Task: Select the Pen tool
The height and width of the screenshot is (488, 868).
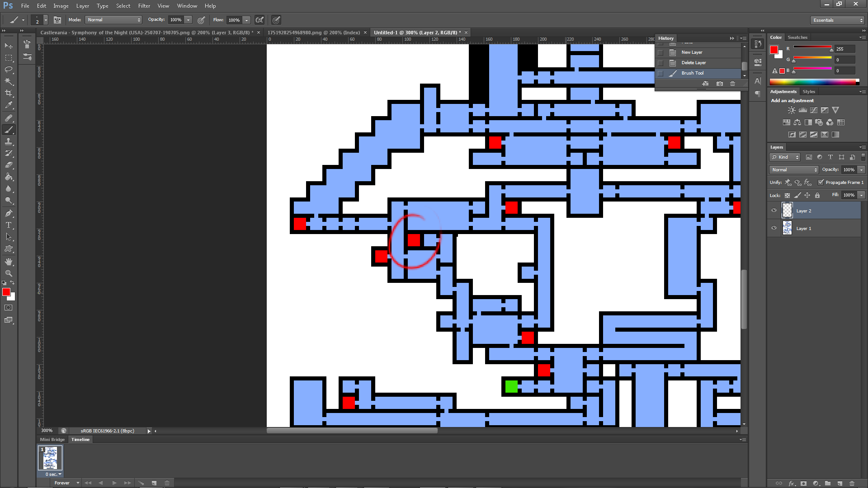Action: [x=9, y=213]
